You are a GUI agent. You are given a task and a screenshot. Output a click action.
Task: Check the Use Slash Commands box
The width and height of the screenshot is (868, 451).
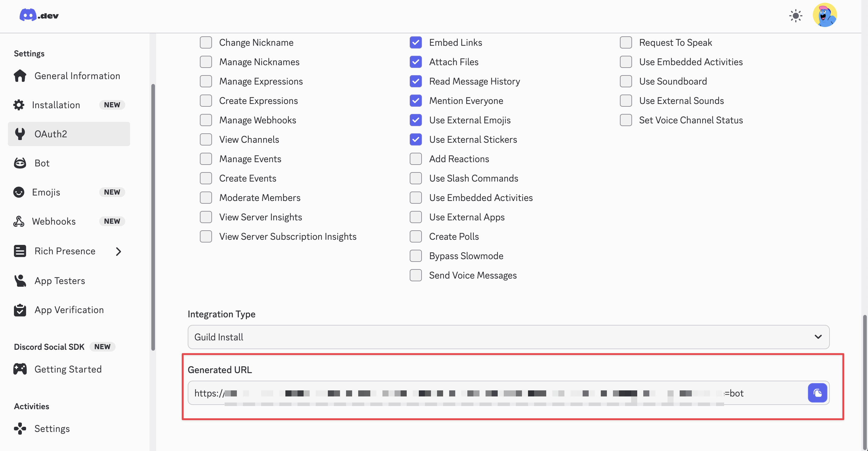click(416, 178)
